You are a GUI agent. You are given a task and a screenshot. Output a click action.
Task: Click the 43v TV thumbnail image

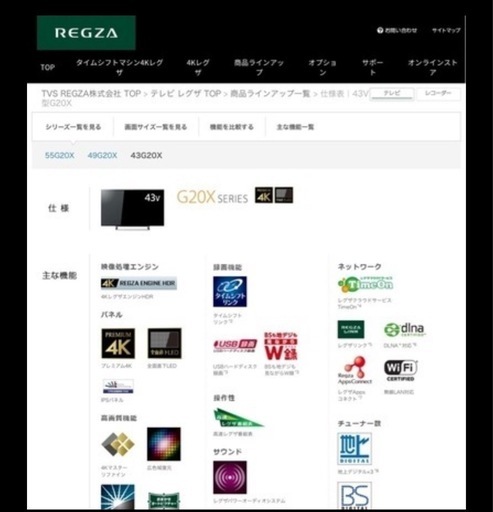coord(132,209)
